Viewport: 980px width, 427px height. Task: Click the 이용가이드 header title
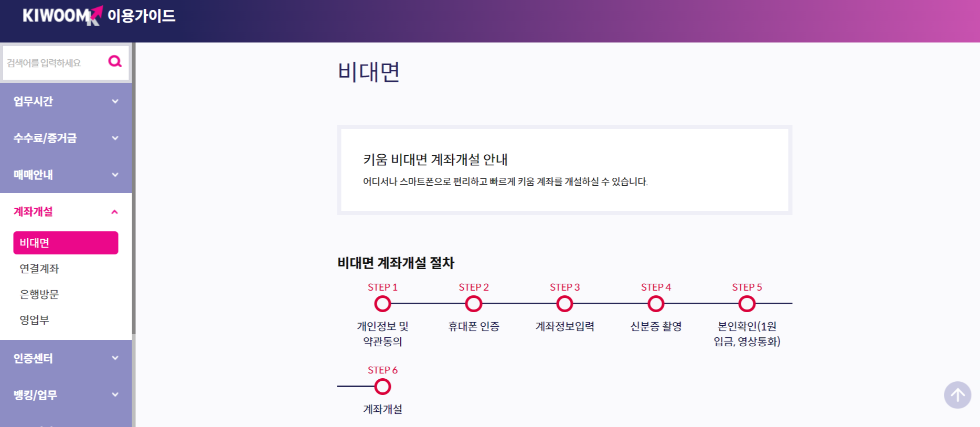[141, 16]
